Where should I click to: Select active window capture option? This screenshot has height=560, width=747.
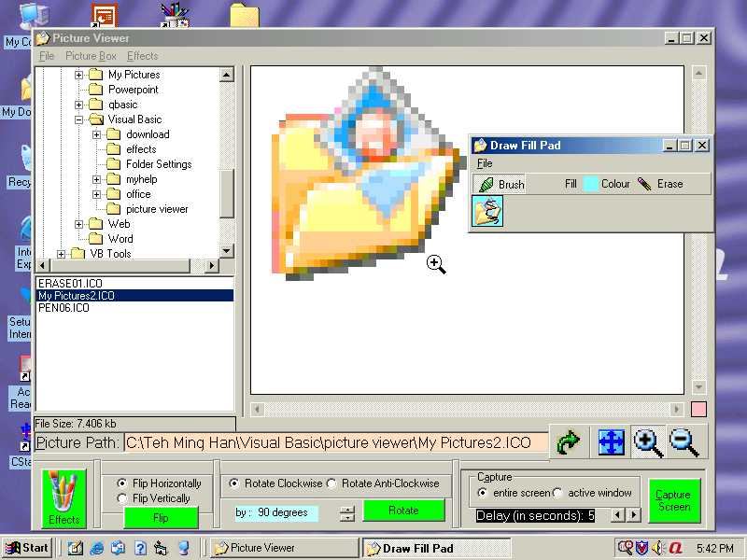pyautogui.click(x=557, y=493)
